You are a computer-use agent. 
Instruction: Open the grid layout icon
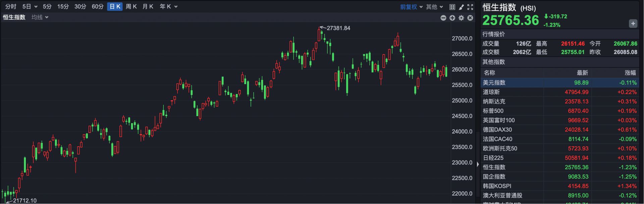tap(452, 7)
